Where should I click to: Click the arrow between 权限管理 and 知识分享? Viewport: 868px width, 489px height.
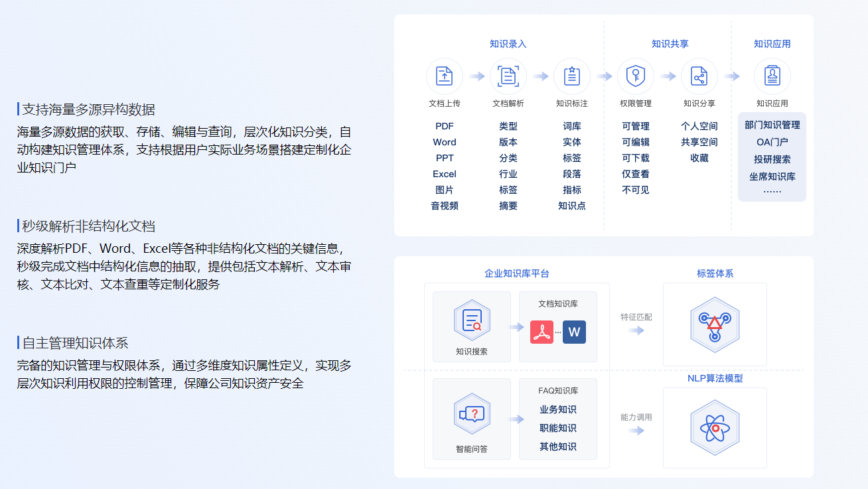coord(668,76)
